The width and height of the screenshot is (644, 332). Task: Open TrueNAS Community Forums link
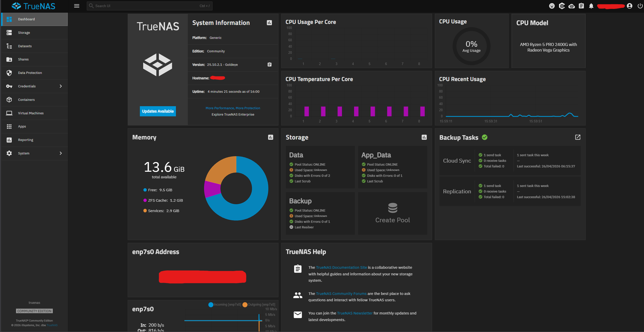[341, 294]
